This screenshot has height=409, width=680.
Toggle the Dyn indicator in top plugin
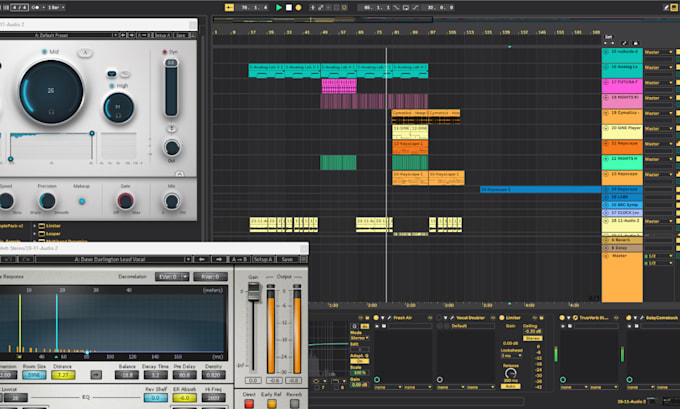(165, 52)
